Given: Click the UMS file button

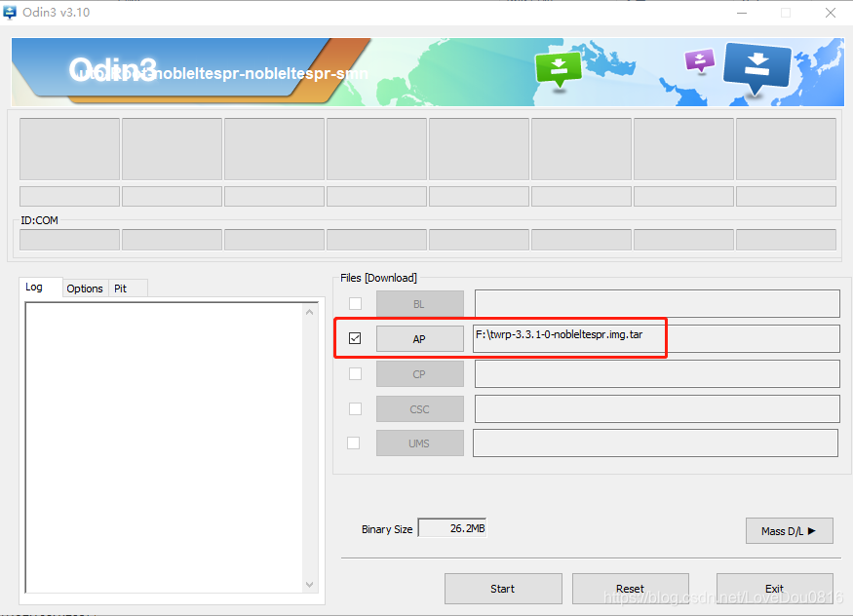Looking at the screenshot, I should point(419,443).
